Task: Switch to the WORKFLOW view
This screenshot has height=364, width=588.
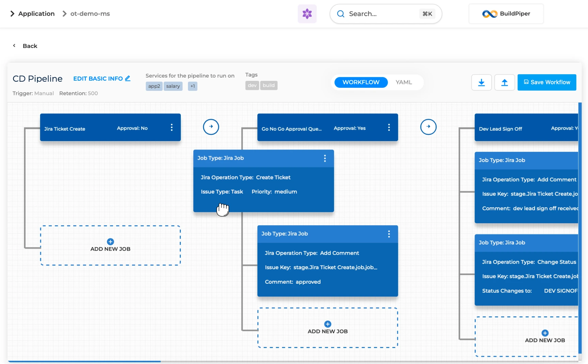Action: pyautogui.click(x=361, y=82)
